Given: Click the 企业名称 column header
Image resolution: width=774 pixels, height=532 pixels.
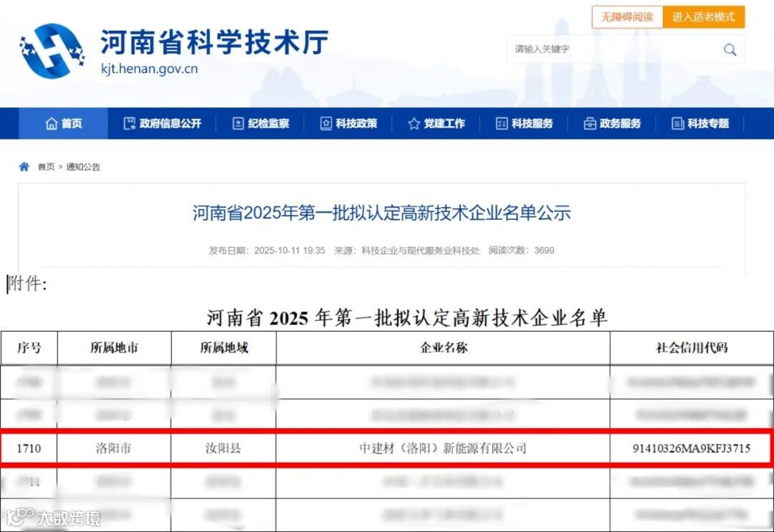Looking at the screenshot, I should (444, 347).
